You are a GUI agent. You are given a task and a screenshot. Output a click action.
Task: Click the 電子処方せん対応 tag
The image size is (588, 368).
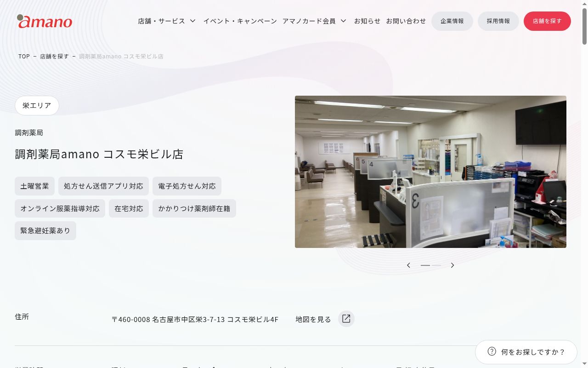coord(187,186)
